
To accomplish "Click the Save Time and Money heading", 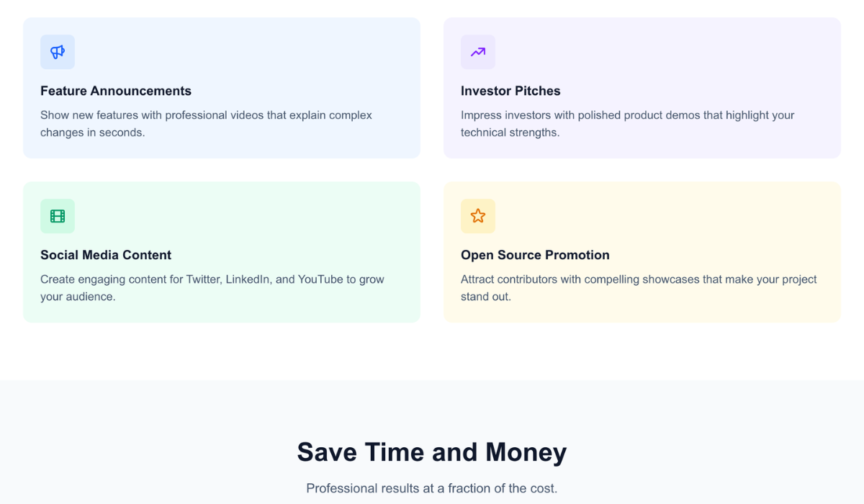I will [432, 452].
